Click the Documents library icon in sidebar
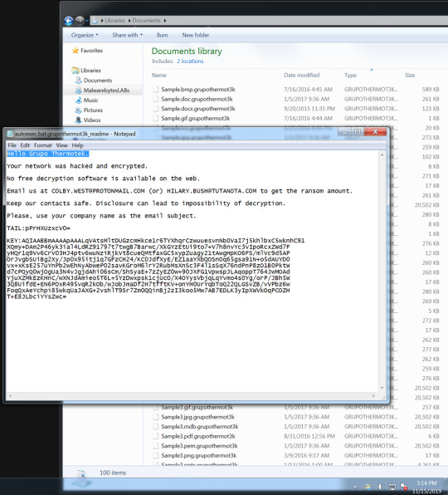The image size is (448, 495). pos(79,81)
